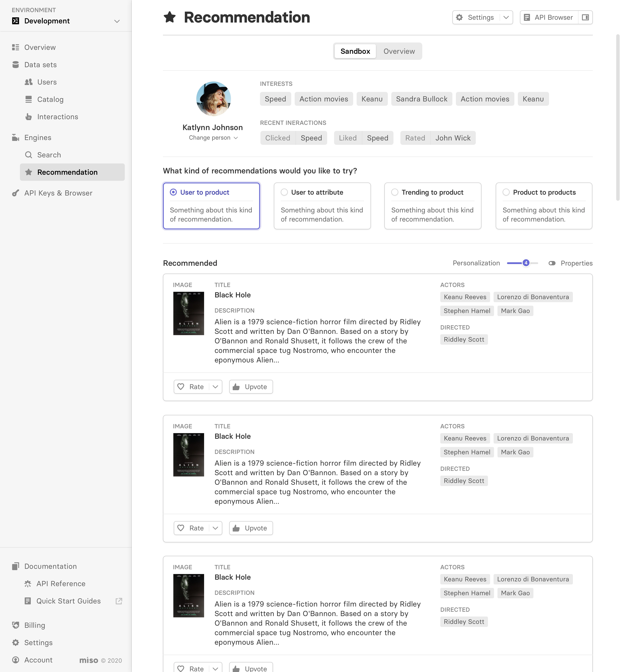Viewport: 624px width, 672px height.
Task: Switch to the Overview tab
Action: click(399, 51)
